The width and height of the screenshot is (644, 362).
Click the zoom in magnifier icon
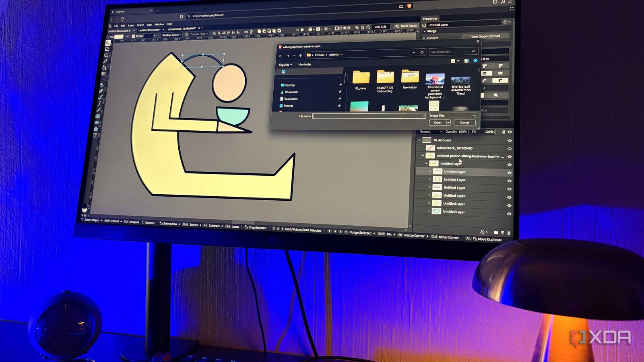[357, 27]
